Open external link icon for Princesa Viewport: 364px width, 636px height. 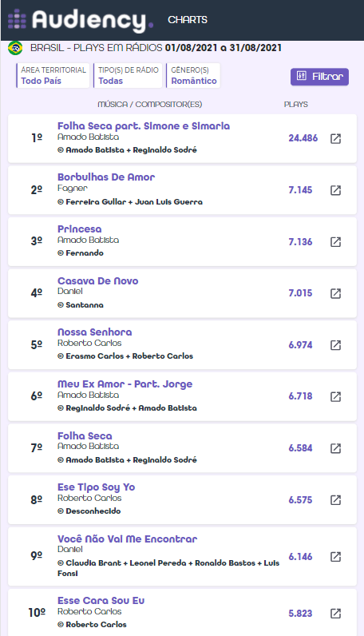pos(335,242)
